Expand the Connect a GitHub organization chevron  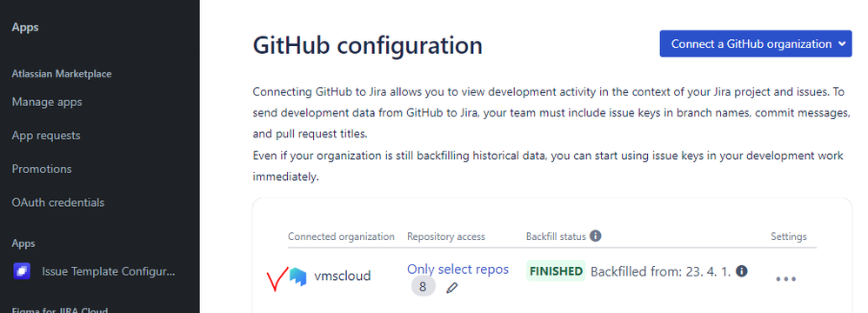[842, 43]
